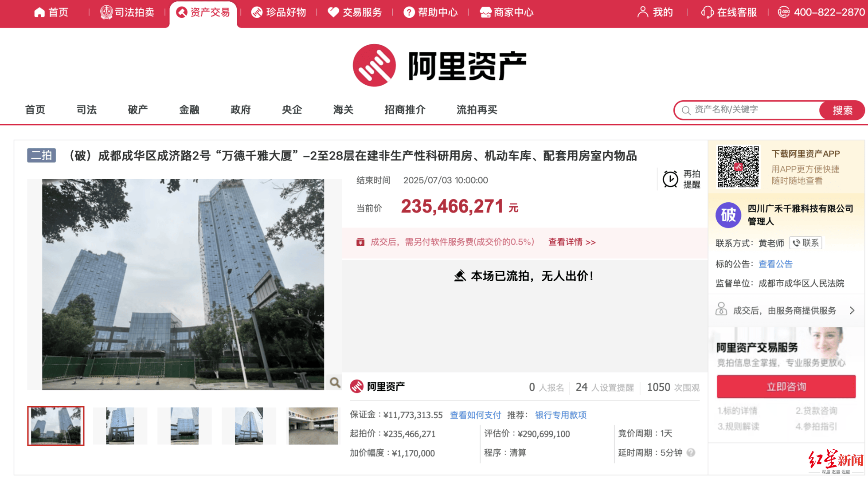
Task: Click the service provider person icon
Action: point(721,309)
